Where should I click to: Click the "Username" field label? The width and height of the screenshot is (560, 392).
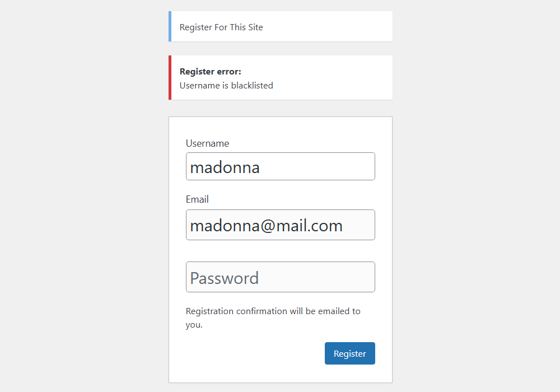tap(207, 143)
